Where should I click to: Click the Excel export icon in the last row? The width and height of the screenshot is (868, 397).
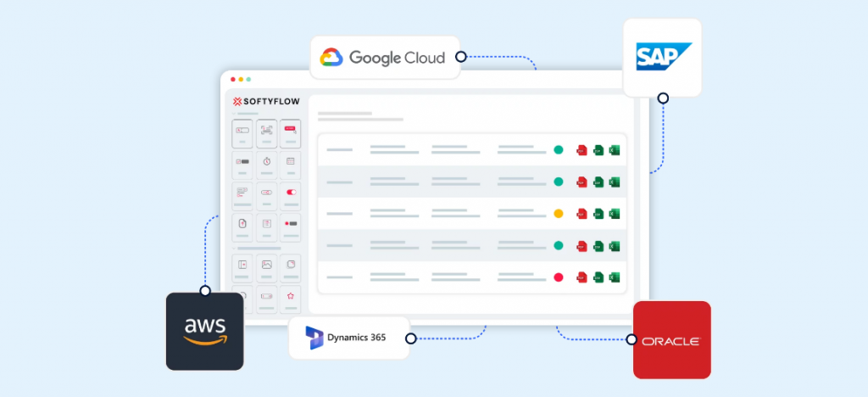click(615, 277)
